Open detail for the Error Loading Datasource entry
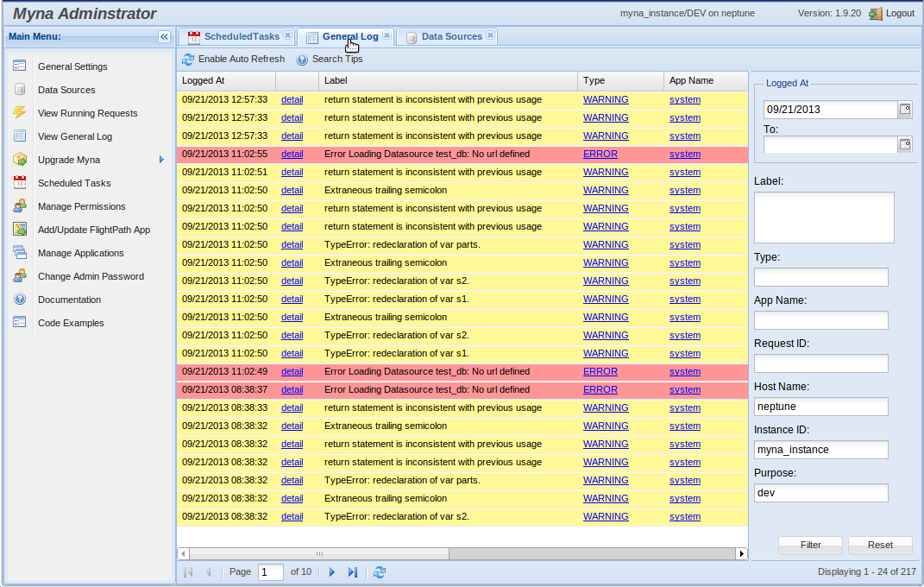 (292, 154)
